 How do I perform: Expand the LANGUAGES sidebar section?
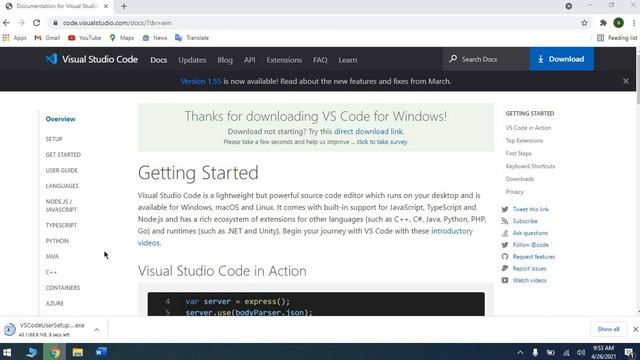click(62, 186)
